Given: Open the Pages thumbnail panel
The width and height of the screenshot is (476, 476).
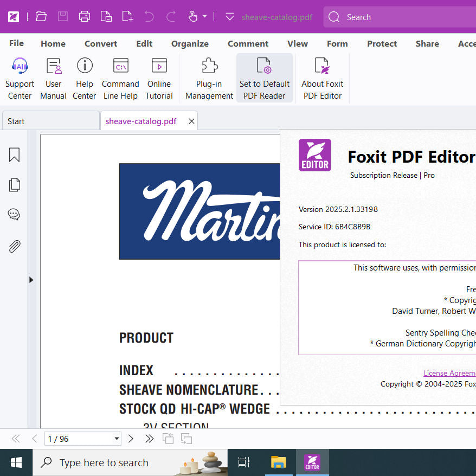Looking at the screenshot, I should 14,184.
